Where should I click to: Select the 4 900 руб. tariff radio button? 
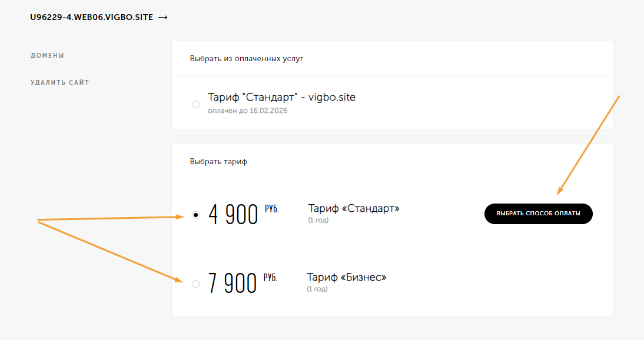click(x=196, y=215)
